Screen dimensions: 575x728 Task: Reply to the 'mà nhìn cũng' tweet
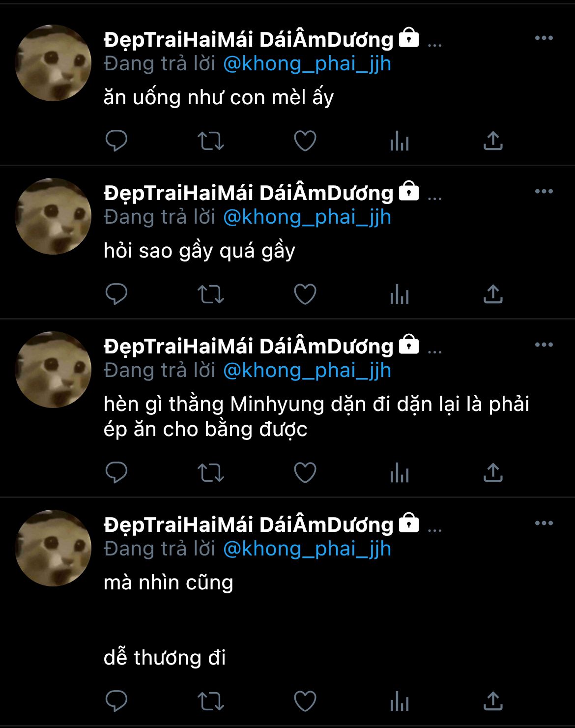(116, 701)
